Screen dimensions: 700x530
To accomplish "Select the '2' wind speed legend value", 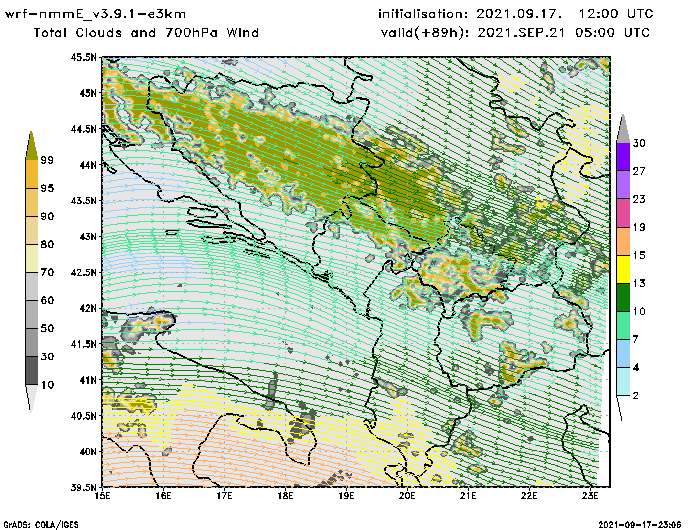I will click(636, 396).
